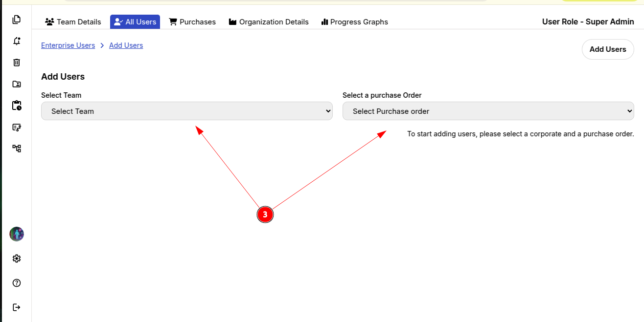The image size is (644, 322).
Task: Switch to the Team Details tab
Action: tap(73, 22)
